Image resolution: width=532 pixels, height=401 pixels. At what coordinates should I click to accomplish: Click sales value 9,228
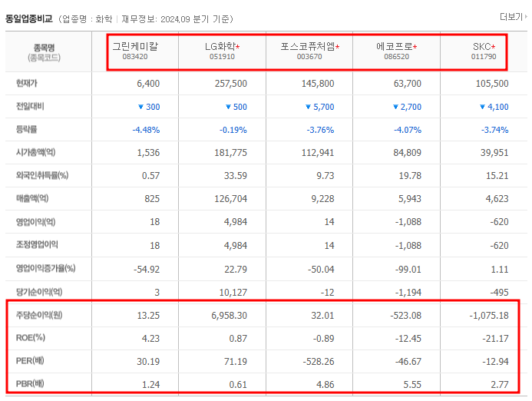[322, 199]
